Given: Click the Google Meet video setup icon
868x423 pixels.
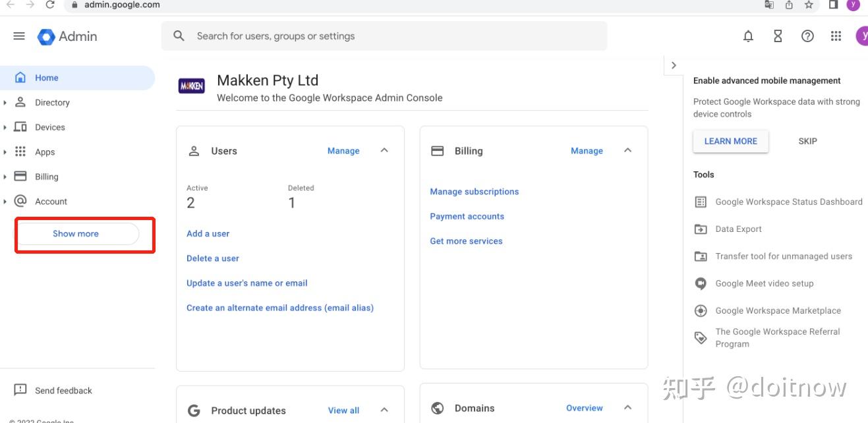Looking at the screenshot, I should pyautogui.click(x=701, y=283).
